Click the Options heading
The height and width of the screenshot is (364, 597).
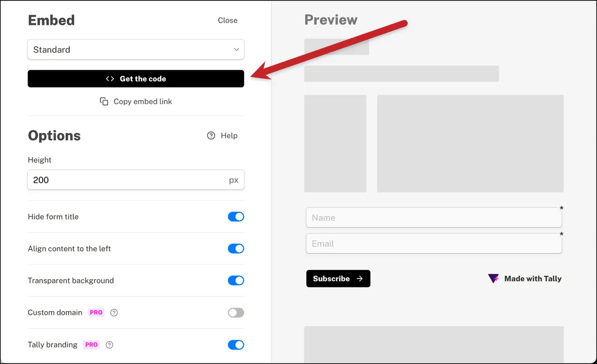coord(54,136)
